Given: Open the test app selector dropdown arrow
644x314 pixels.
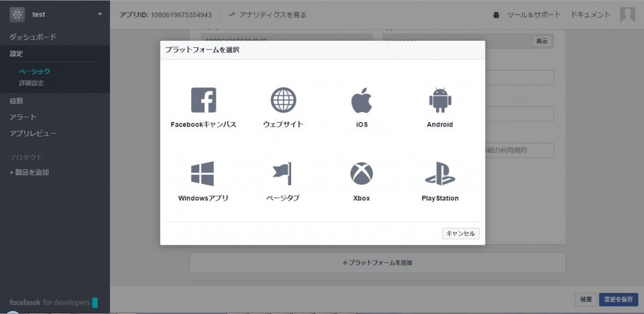Looking at the screenshot, I should 100,14.
